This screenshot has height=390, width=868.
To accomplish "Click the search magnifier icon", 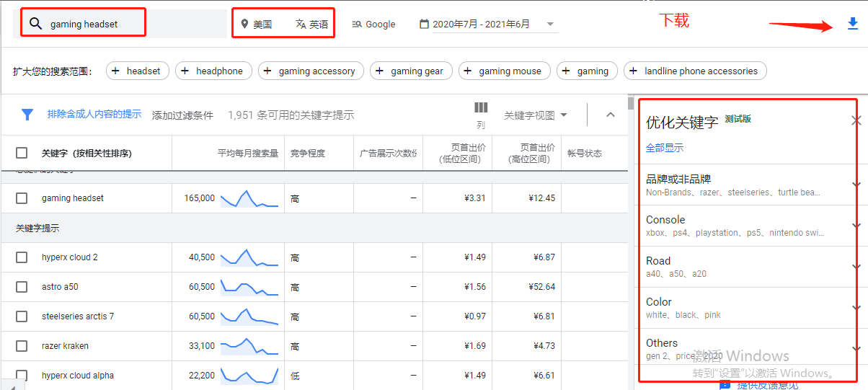I will [35, 24].
